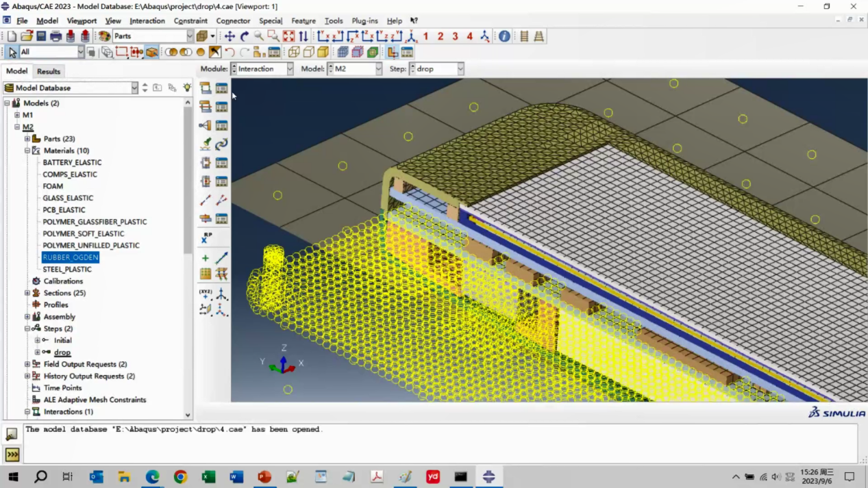Click the Pan View tool
The width and height of the screenshot is (868, 488).
(x=230, y=36)
